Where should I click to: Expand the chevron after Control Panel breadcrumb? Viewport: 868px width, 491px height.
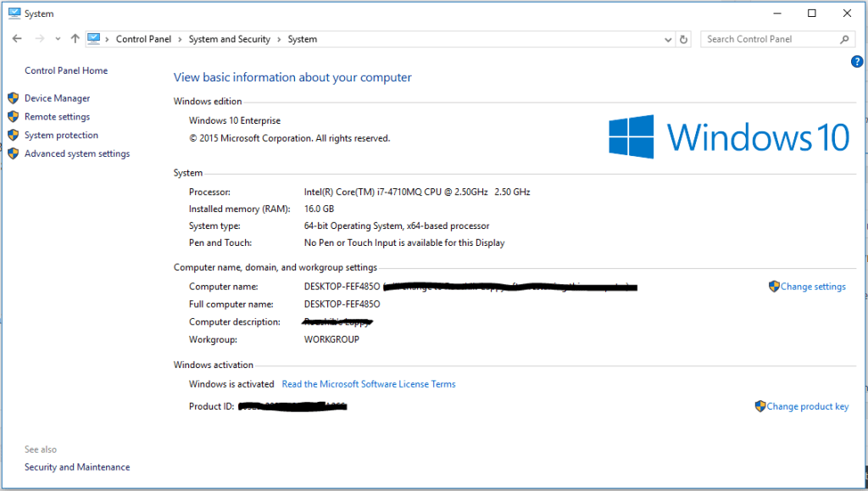click(x=180, y=39)
